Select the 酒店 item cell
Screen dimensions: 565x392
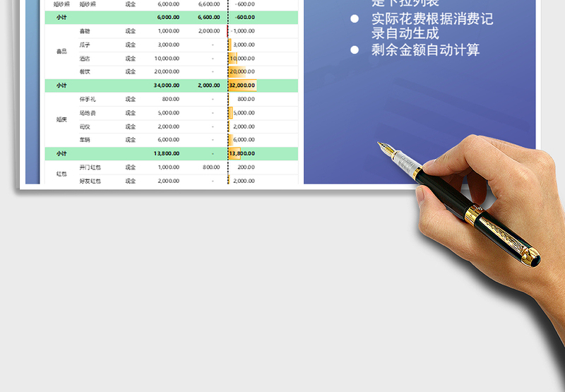coord(85,58)
